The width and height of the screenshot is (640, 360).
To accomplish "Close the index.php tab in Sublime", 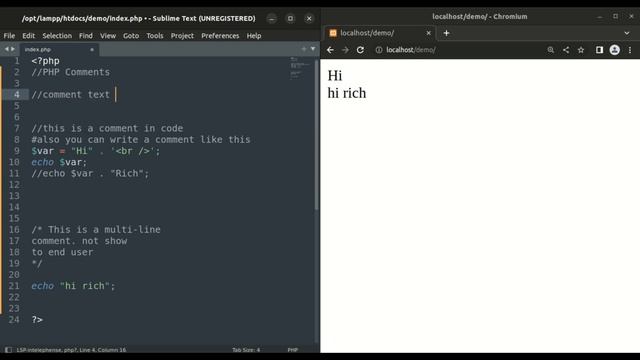I will 92,49.
